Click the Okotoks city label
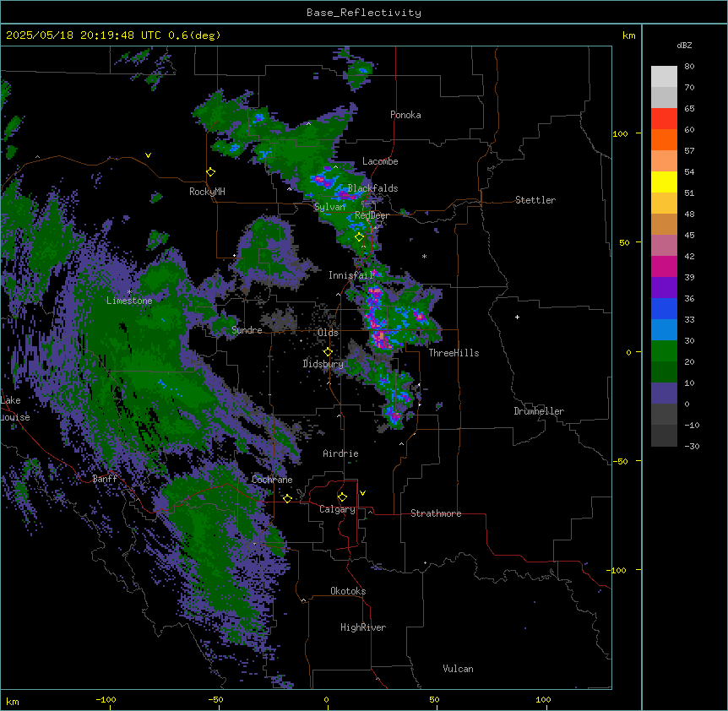 pos(348,591)
